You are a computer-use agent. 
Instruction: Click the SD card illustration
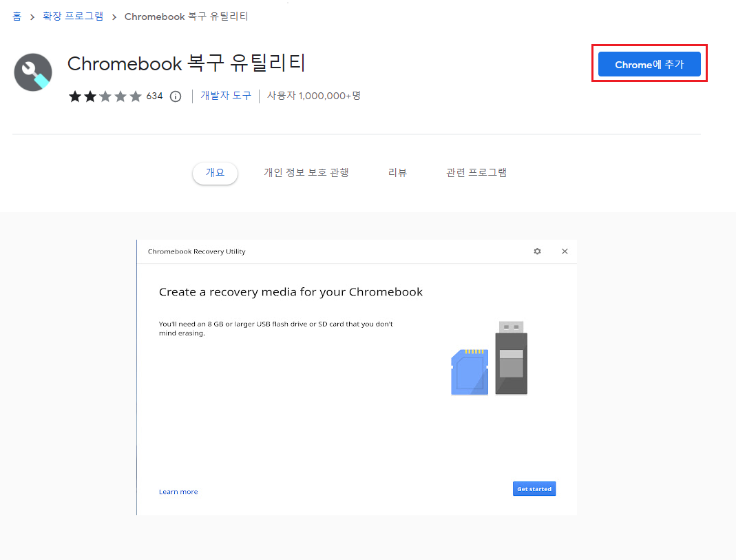(470, 372)
